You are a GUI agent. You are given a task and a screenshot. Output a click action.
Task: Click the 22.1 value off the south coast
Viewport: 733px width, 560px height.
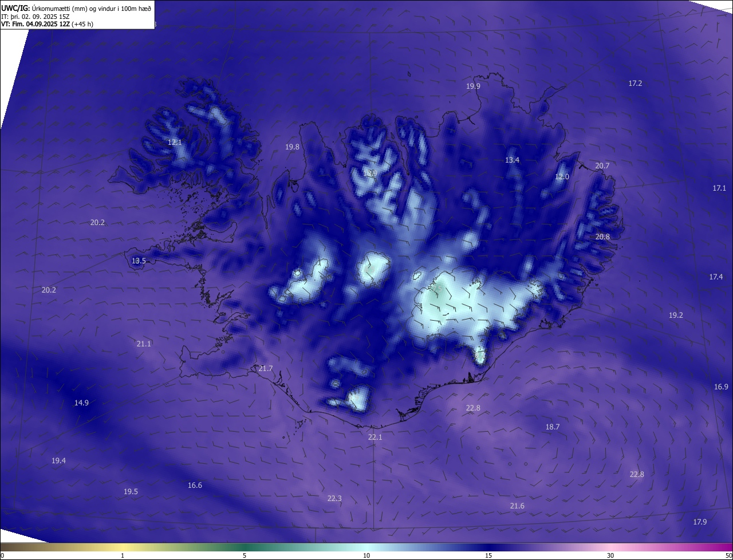375,437
